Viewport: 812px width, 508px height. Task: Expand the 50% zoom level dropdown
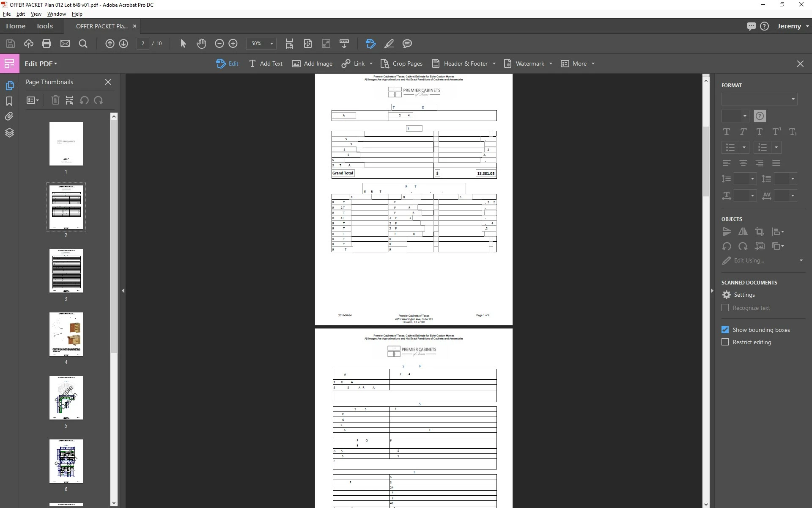(272, 44)
